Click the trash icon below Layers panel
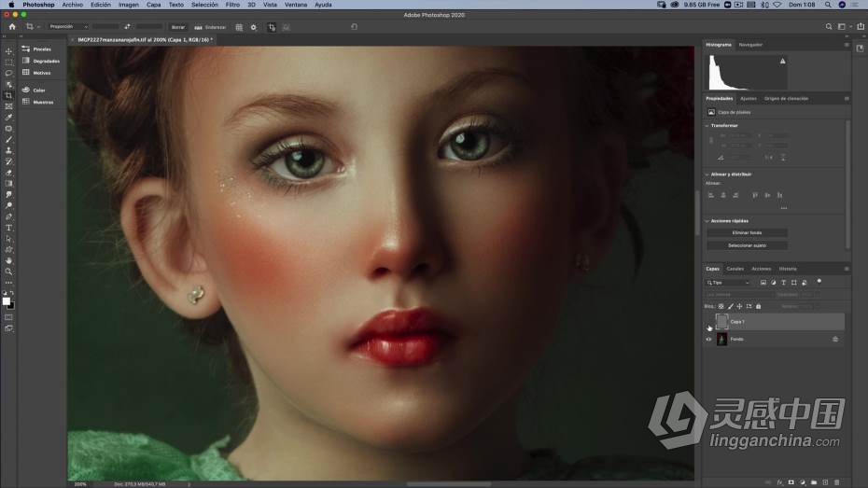 [836, 482]
